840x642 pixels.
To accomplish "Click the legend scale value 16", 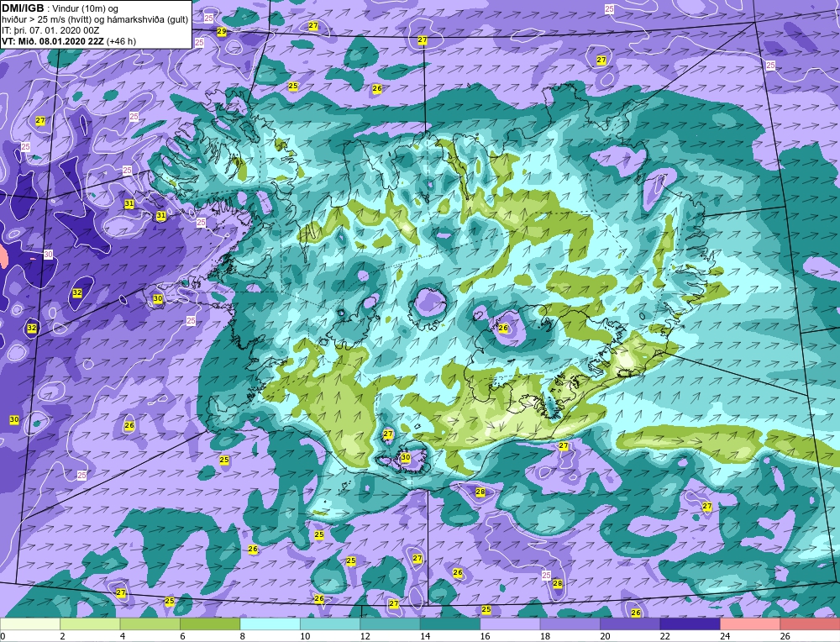I will tap(485, 636).
